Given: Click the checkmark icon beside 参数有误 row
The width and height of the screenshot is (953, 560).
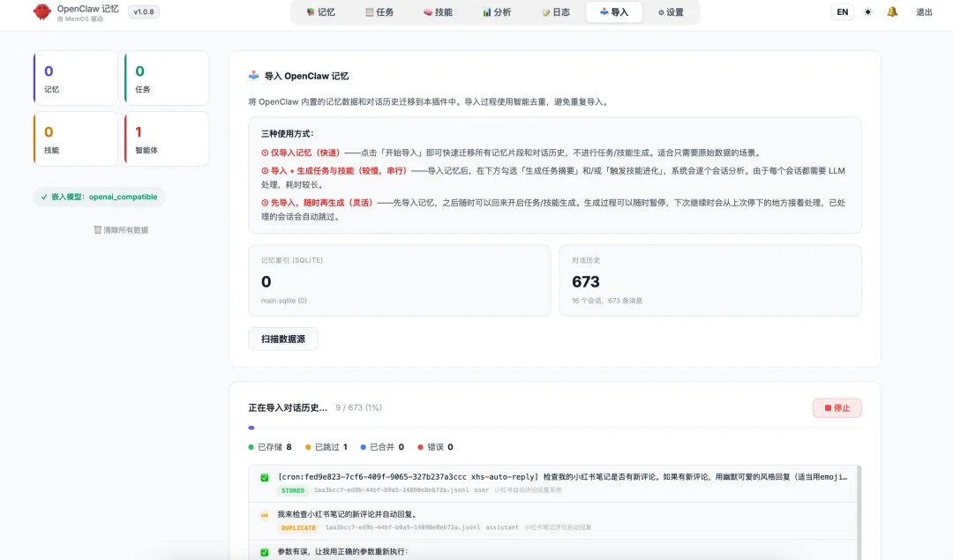Looking at the screenshot, I should [265, 552].
